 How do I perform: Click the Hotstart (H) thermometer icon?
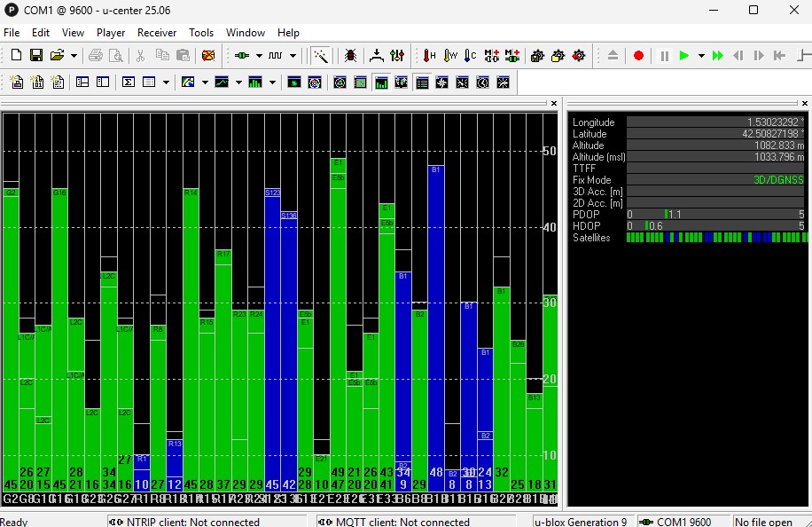[429, 55]
